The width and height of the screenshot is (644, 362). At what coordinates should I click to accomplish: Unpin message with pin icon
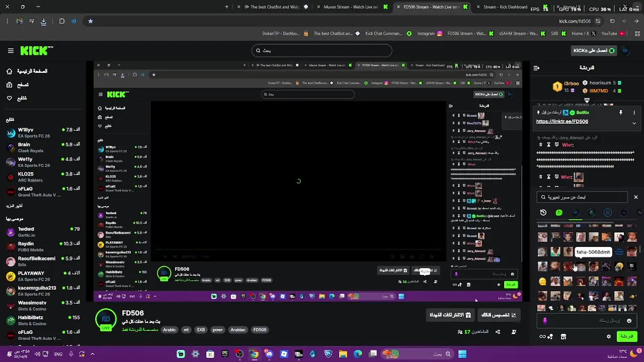pos(621,113)
